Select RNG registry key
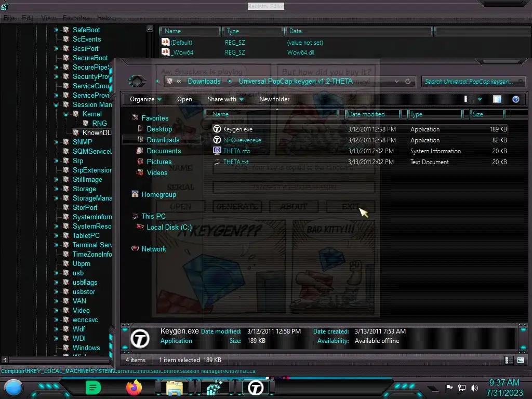532x399 pixels. pyautogui.click(x=99, y=123)
